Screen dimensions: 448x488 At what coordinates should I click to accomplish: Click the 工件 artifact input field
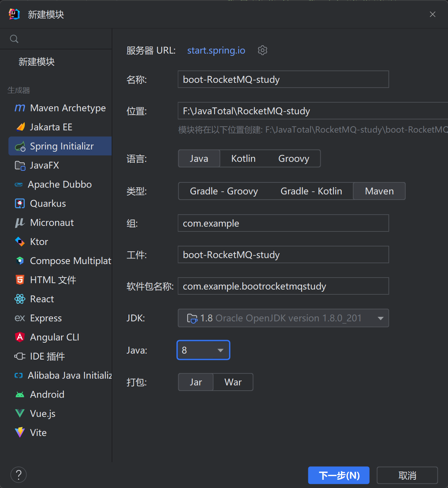(x=283, y=255)
